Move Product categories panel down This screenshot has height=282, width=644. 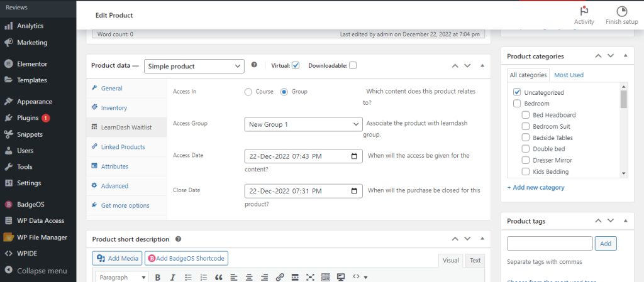click(611, 56)
